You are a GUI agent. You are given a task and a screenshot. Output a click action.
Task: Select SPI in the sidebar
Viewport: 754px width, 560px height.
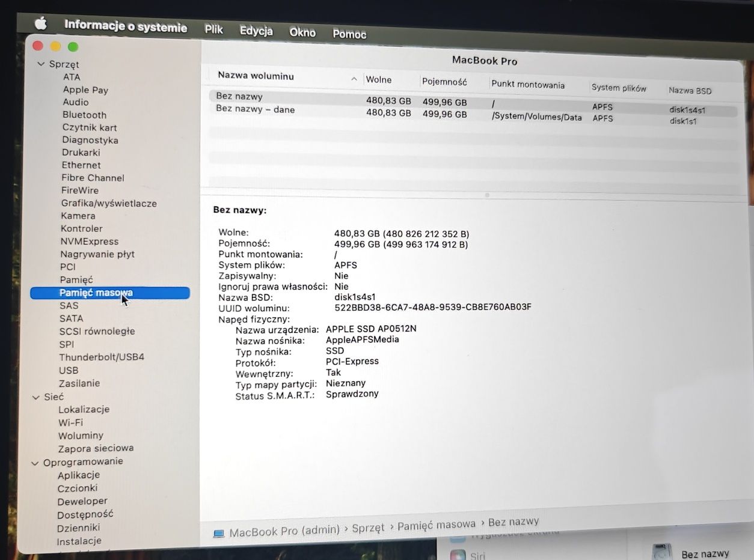coord(67,344)
